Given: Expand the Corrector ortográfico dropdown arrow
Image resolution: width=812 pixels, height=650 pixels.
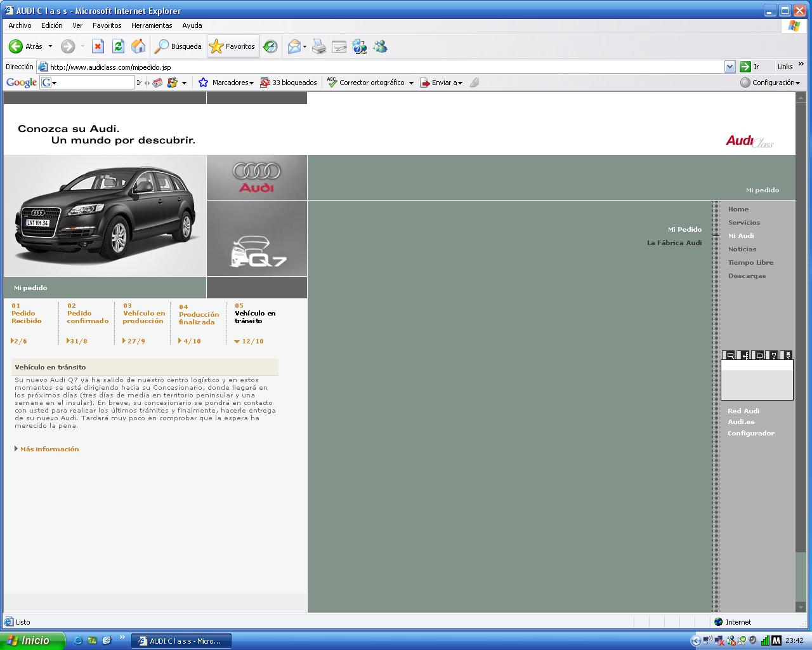Looking at the screenshot, I should click(411, 83).
